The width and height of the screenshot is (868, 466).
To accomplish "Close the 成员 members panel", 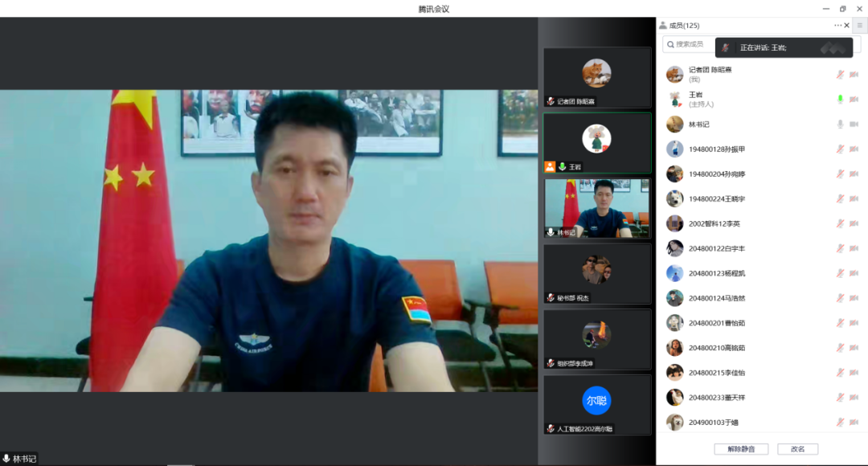I will click(x=847, y=26).
